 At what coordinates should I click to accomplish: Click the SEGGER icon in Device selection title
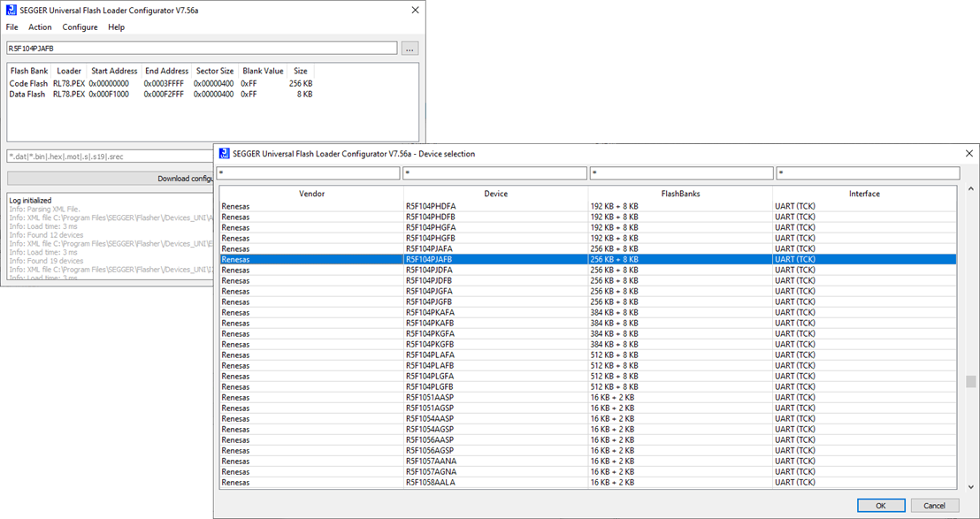pyautogui.click(x=224, y=153)
